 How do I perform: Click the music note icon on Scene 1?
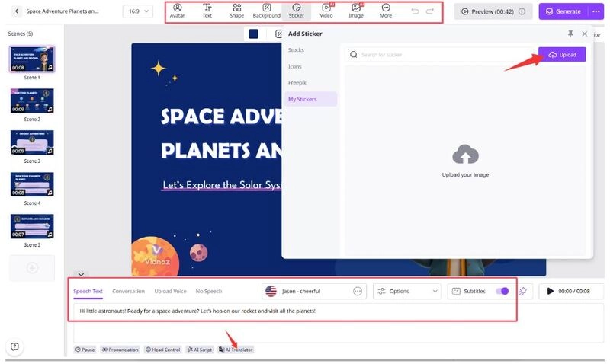[x=50, y=67]
